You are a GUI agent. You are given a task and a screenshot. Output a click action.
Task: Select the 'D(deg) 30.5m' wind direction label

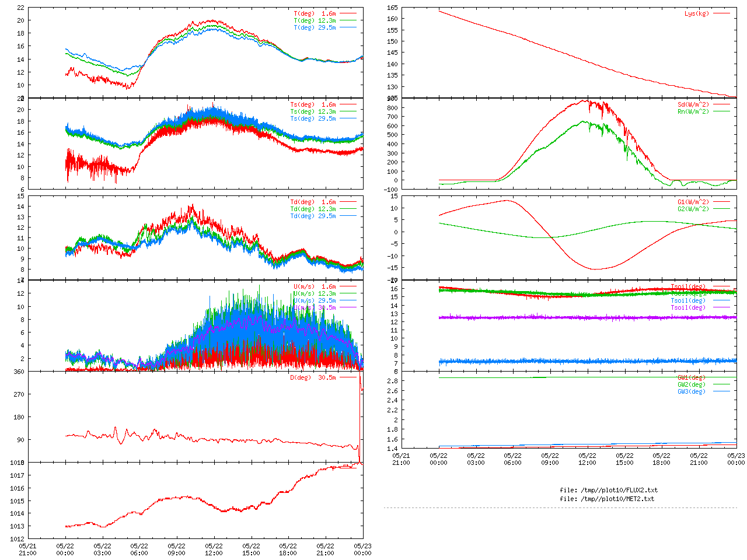click(x=313, y=378)
